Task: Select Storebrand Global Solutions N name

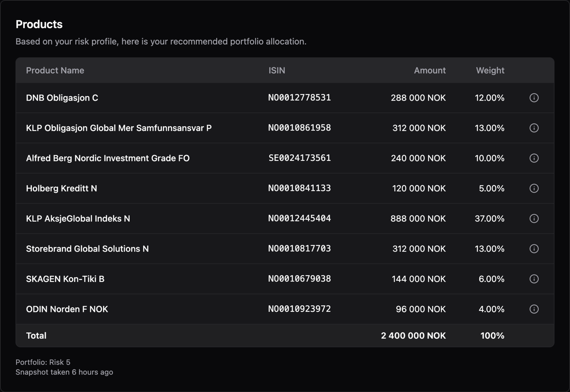Action: coord(87,249)
